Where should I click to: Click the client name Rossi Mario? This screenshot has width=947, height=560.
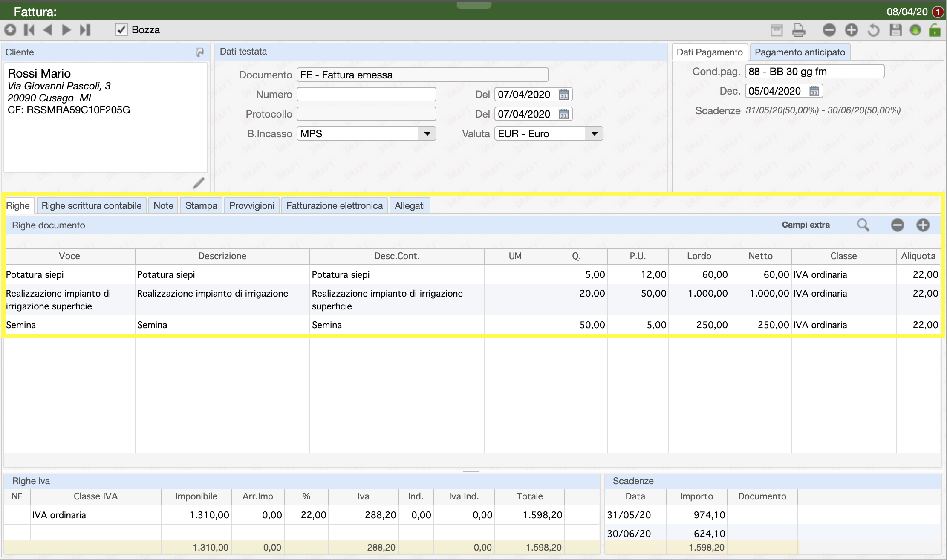(x=39, y=73)
